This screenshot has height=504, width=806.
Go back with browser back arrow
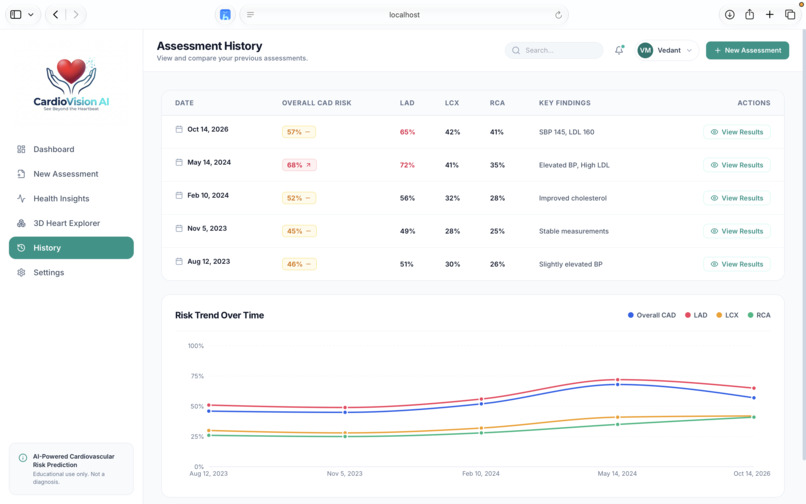point(56,14)
